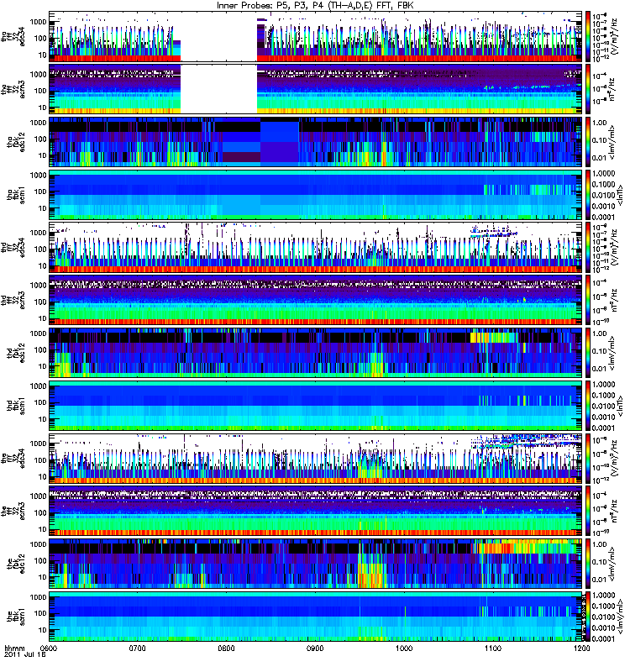Click the 'tha fff 32 edc34' y-axis label
The image size is (630, 672).
(13, 36)
